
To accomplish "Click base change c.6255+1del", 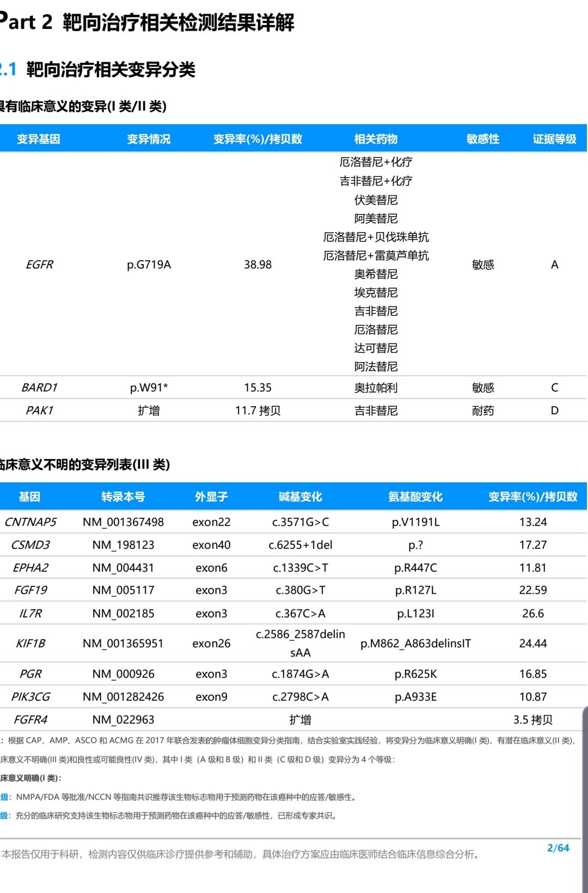I will tap(301, 545).
